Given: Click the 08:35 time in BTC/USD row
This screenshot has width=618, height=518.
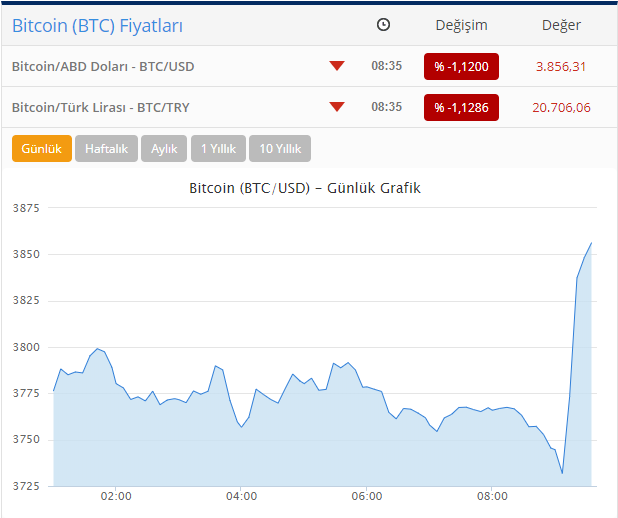Looking at the screenshot, I should pyautogui.click(x=387, y=66).
